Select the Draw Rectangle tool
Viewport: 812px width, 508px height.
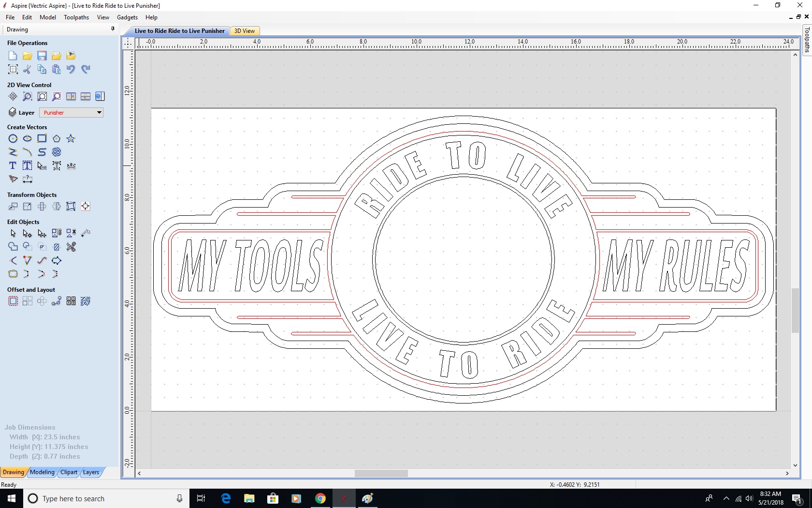(x=42, y=138)
